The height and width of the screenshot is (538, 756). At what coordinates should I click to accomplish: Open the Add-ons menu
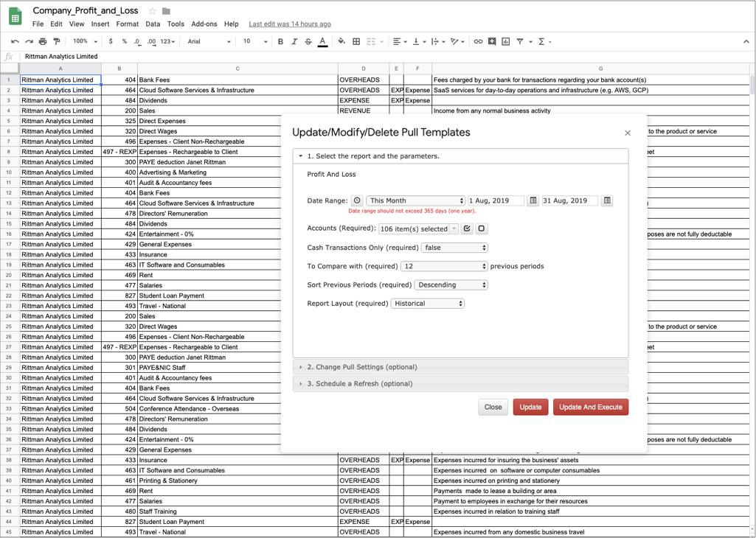click(204, 24)
